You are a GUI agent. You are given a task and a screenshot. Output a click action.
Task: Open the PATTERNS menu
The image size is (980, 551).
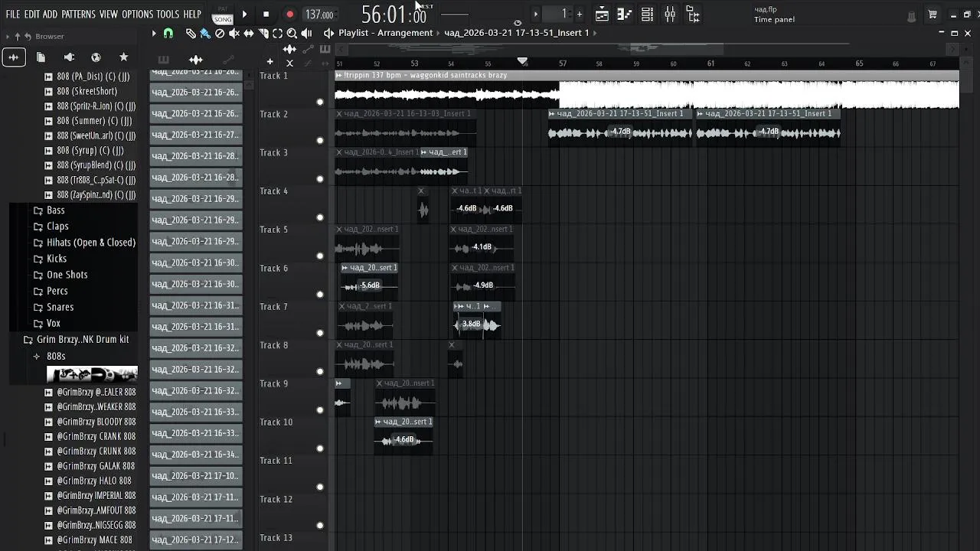pos(79,15)
